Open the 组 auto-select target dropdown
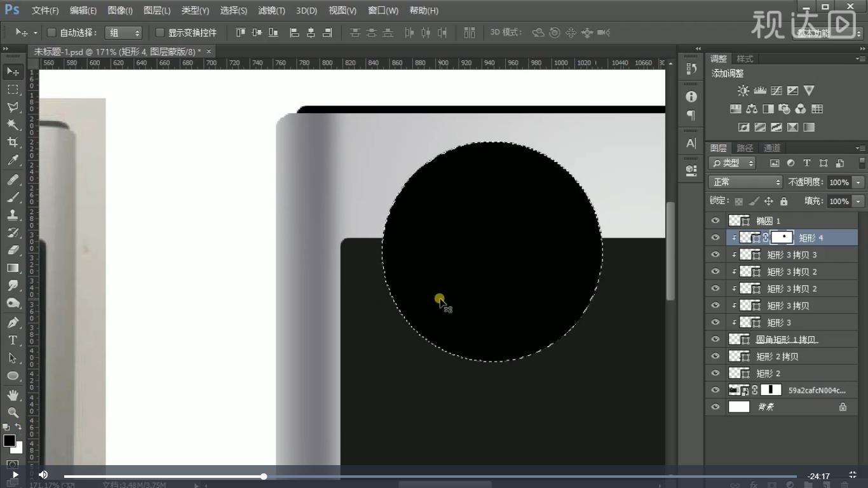 (x=123, y=33)
